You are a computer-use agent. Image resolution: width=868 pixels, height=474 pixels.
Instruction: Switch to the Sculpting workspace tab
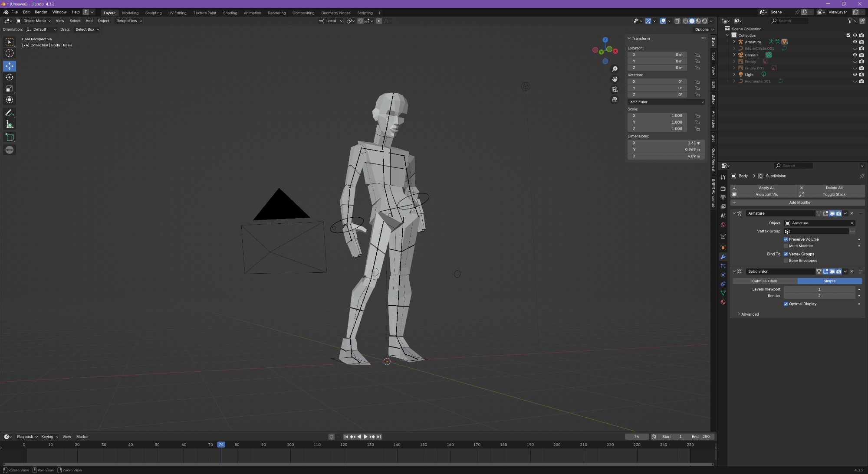click(153, 13)
